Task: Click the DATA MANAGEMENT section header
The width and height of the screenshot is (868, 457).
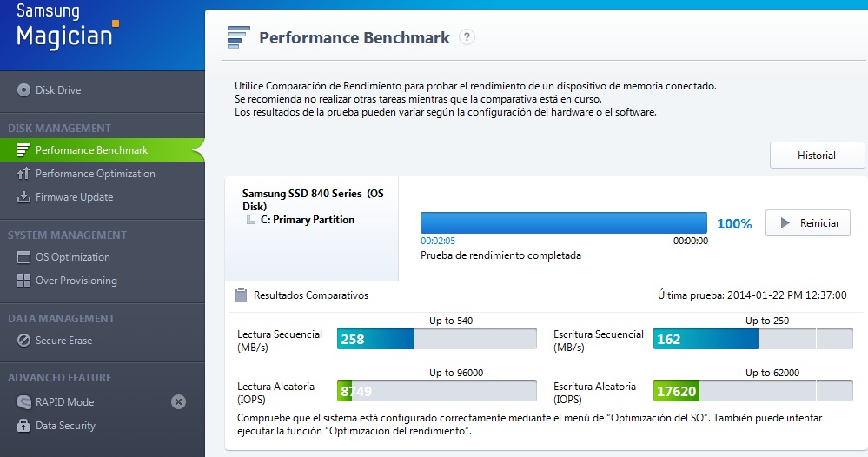Action: (61, 319)
